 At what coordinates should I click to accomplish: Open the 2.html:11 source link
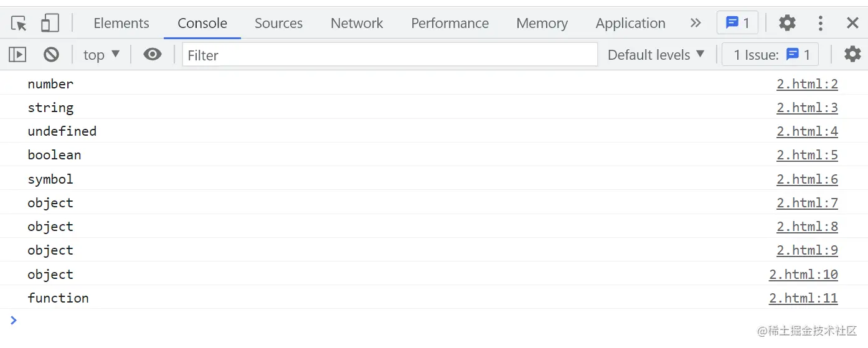803,298
